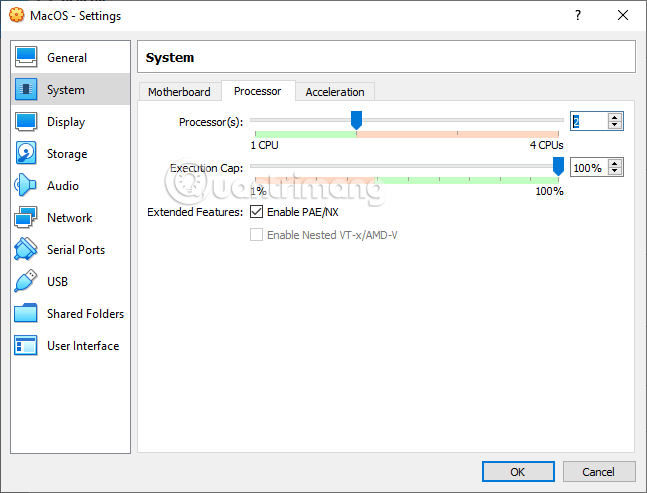Select the Serial Ports label in the sidebar
This screenshot has width=647, height=493.
(x=76, y=250)
